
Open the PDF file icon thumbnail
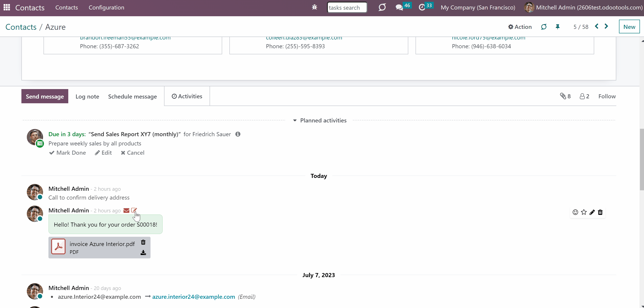coord(59,247)
